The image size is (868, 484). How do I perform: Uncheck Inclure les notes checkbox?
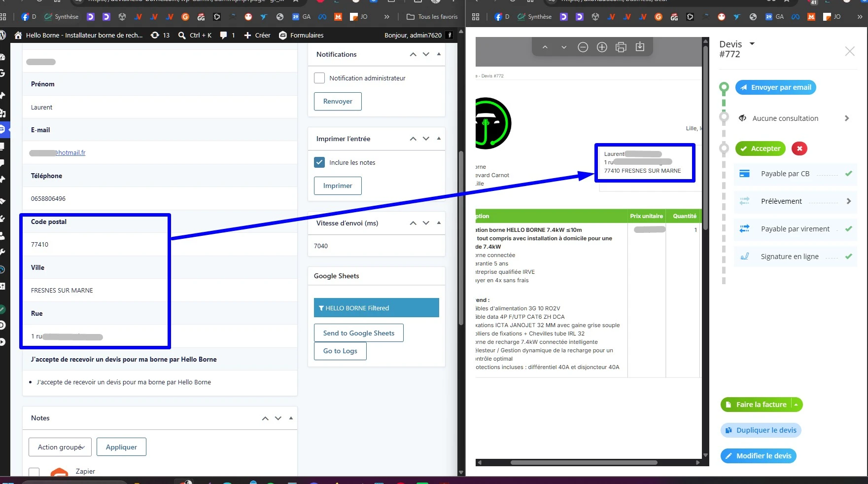pyautogui.click(x=319, y=162)
